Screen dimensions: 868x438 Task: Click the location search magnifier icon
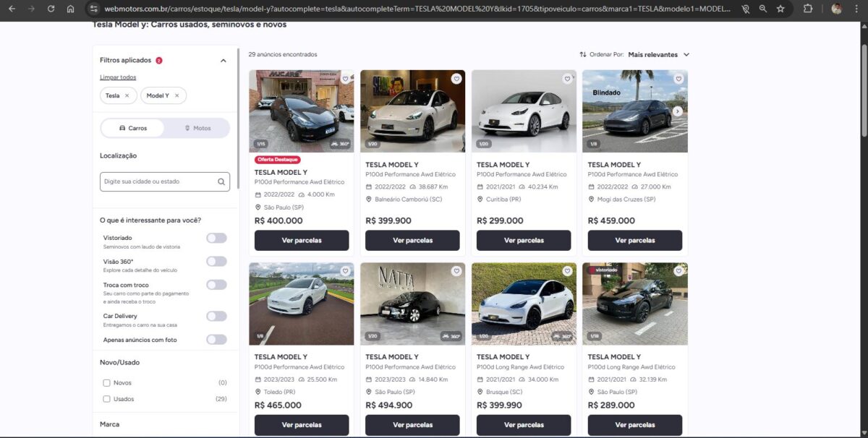(221, 181)
